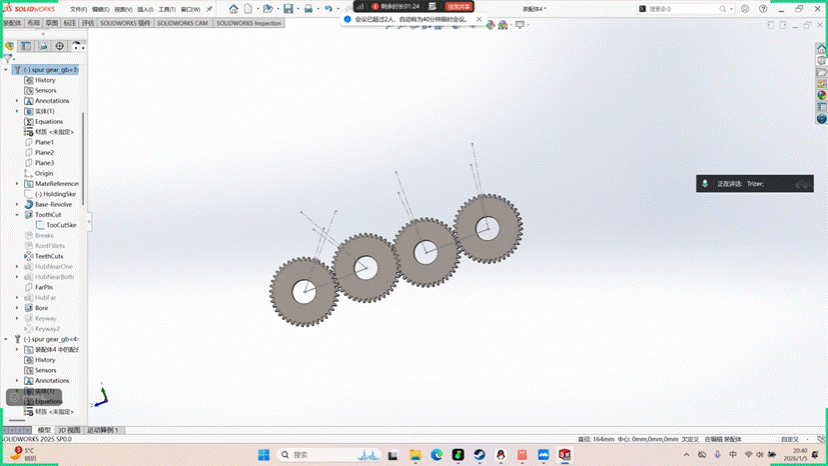Image resolution: width=828 pixels, height=466 pixels.
Task: Open the PropertyManager panel tab icon
Action: 26,46
